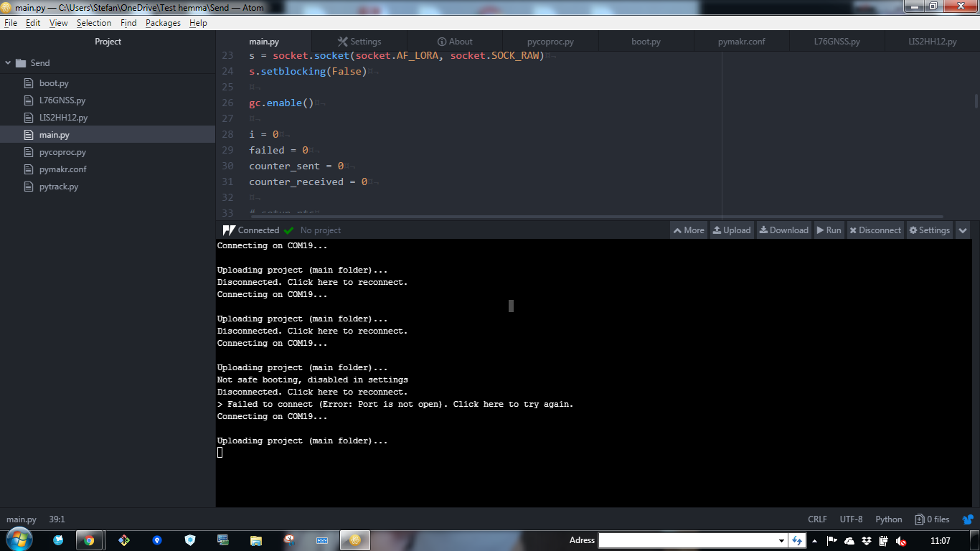The height and width of the screenshot is (551, 980).
Task: Switch to the boot.py tab
Action: point(646,42)
